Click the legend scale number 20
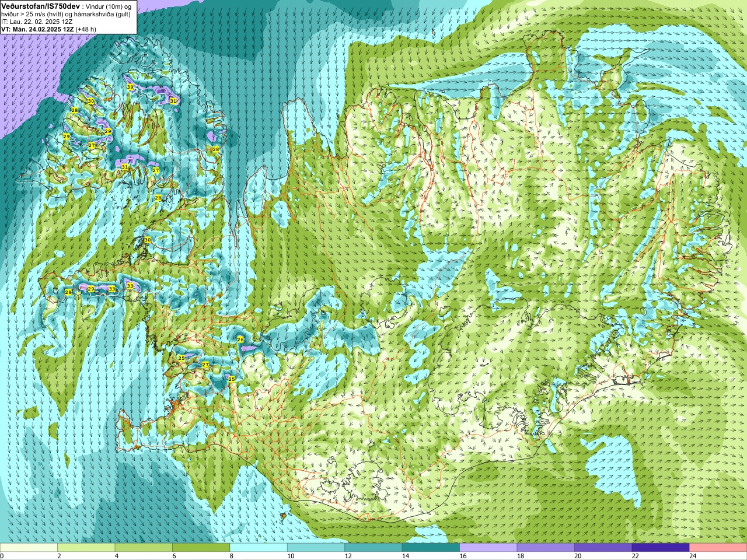The height and width of the screenshot is (560, 747). click(578, 556)
